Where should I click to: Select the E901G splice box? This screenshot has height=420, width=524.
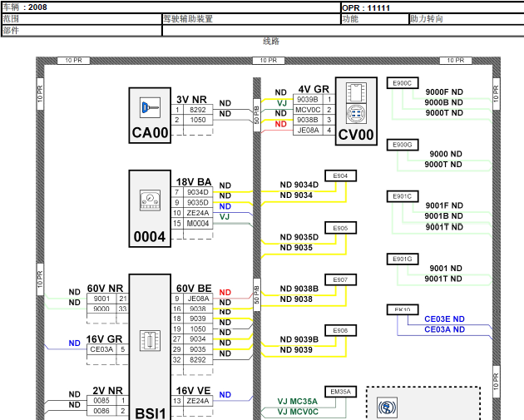(x=402, y=259)
